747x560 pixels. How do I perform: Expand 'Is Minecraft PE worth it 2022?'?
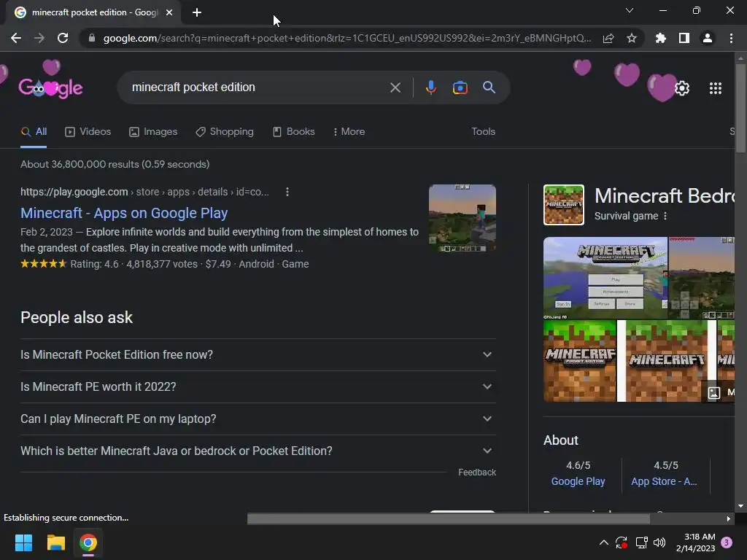[x=258, y=386]
